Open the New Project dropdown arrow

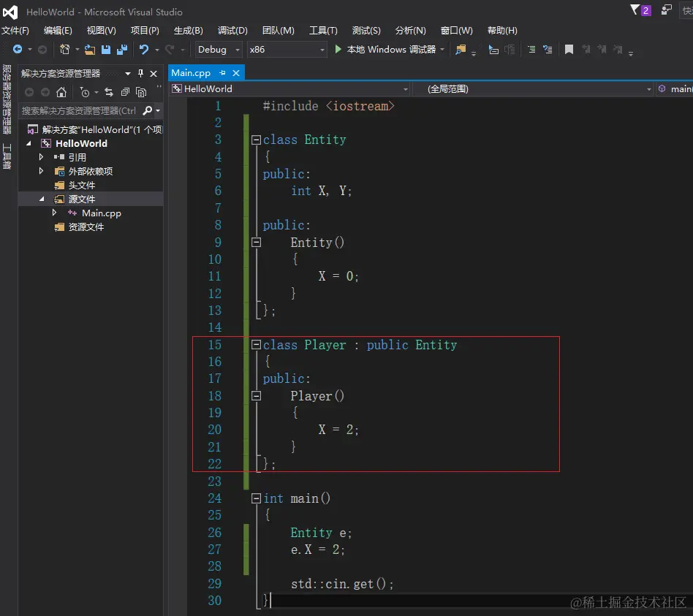pos(77,50)
